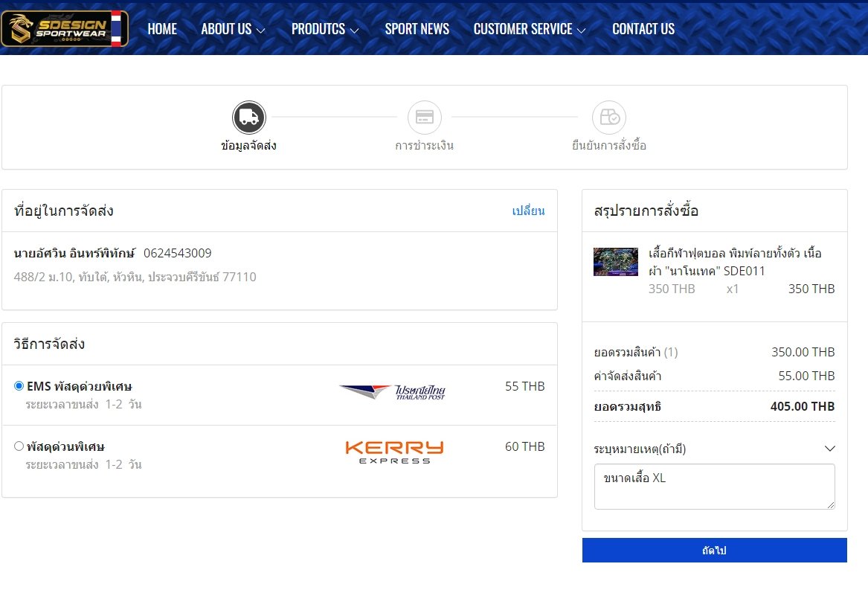The image size is (868, 590).
Task: Click the Thai flag icon beside logo
Action: pyautogui.click(x=116, y=29)
